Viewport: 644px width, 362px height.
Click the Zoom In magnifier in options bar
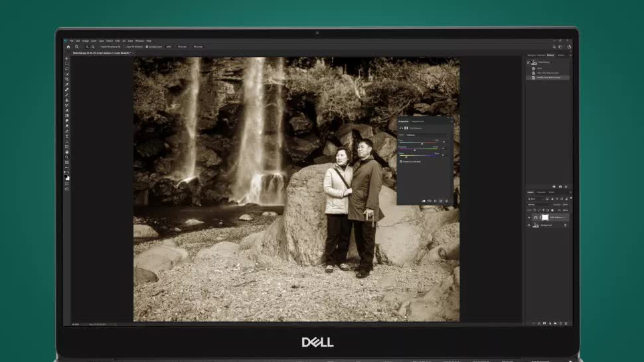[87, 46]
